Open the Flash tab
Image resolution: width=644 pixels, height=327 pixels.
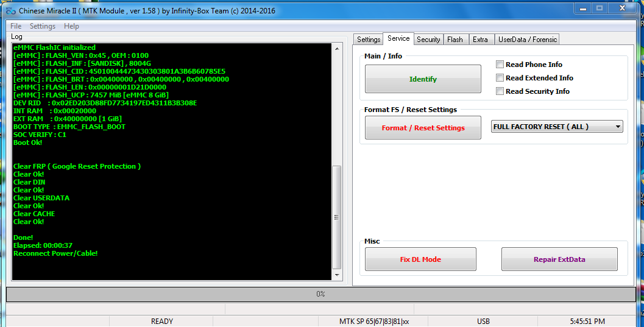coord(455,40)
